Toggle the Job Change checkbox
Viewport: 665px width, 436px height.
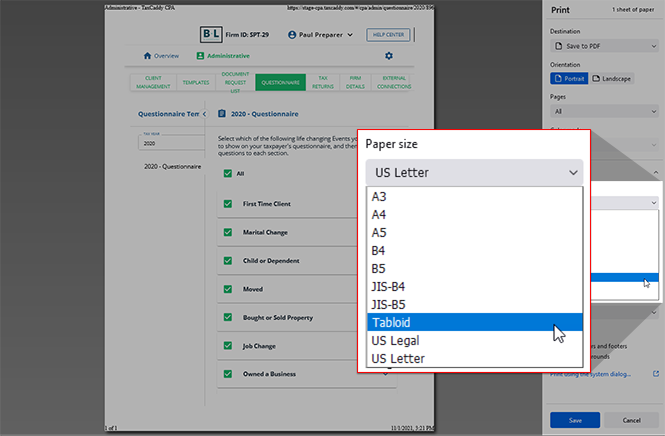228,345
